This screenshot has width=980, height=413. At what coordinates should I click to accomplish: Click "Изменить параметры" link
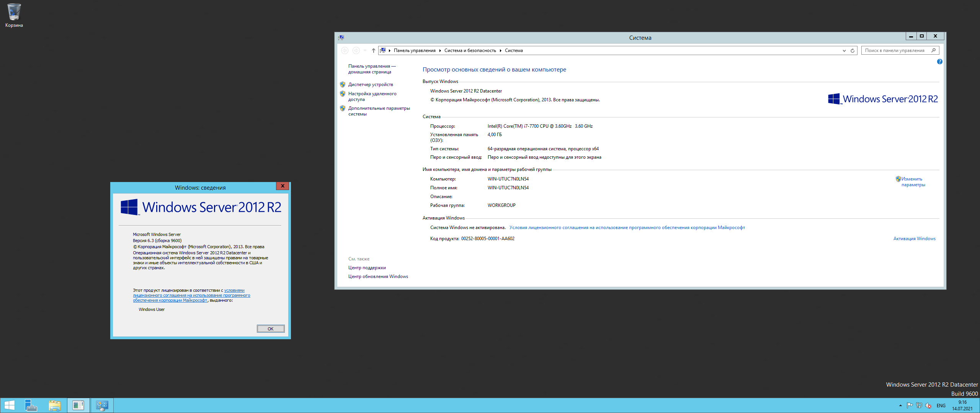tap(913, 182)
